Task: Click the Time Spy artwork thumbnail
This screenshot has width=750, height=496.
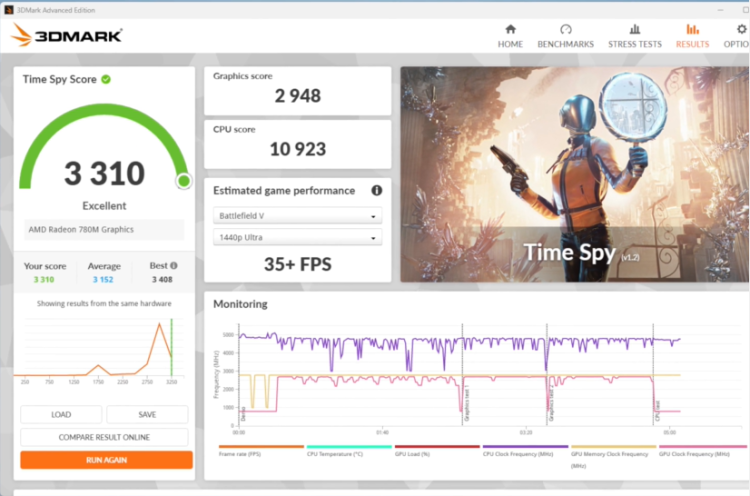Action: 575,174
